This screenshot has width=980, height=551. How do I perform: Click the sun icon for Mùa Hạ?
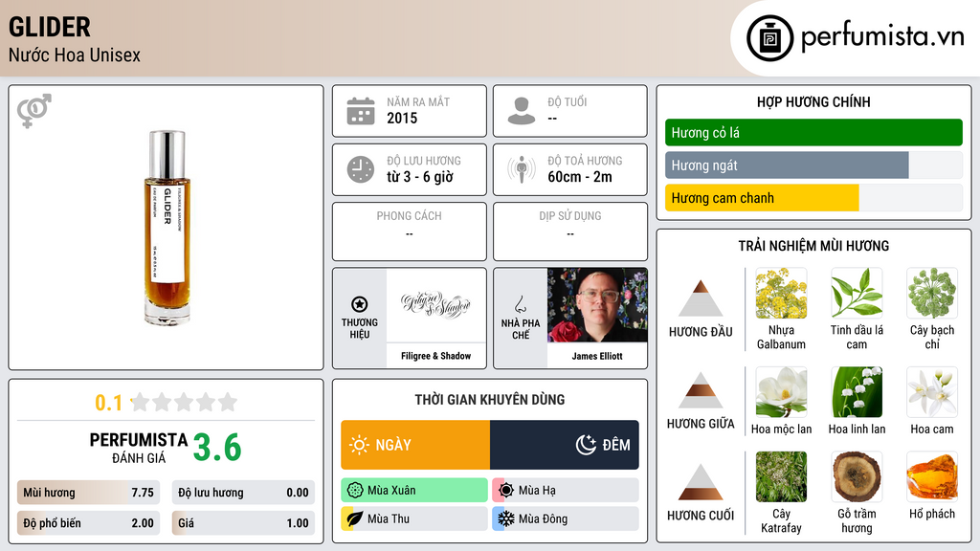tap(506, 491)
